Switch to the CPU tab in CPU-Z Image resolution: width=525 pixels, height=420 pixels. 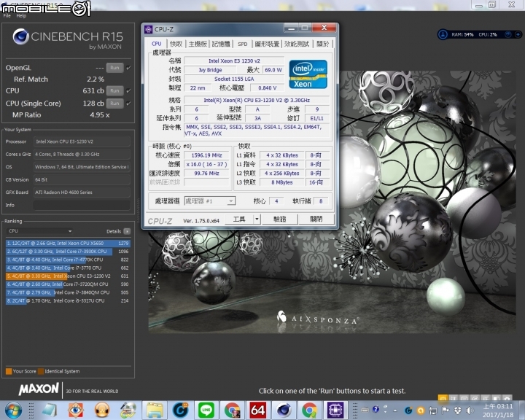point(156,44)
